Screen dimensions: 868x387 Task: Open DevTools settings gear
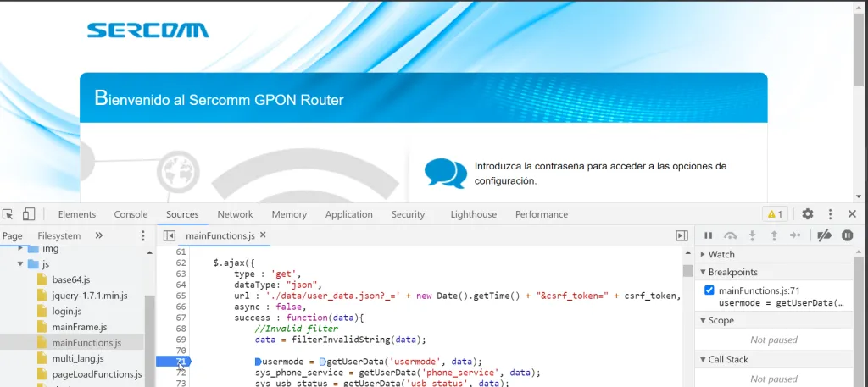tap(808, 214)
